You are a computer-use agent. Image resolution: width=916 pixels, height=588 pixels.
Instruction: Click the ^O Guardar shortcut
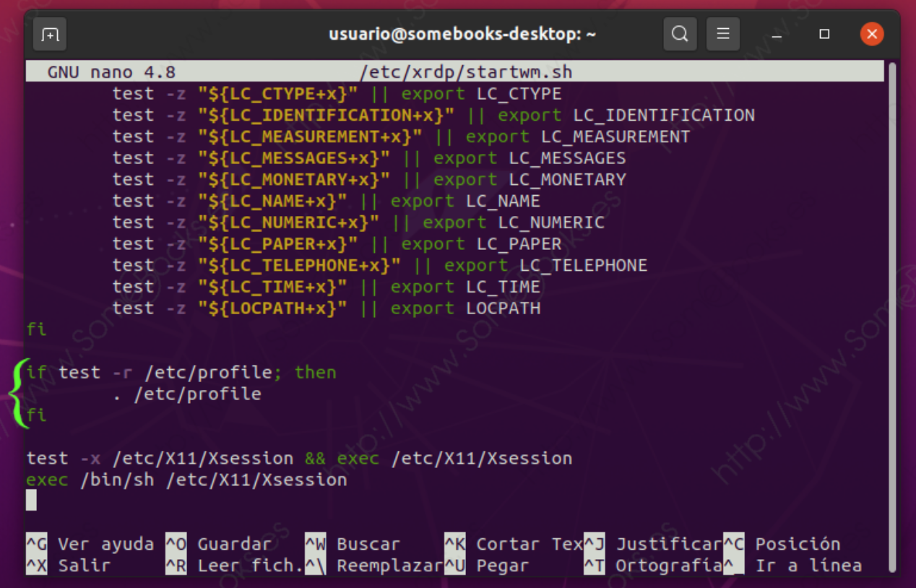[x=220, y=544]
